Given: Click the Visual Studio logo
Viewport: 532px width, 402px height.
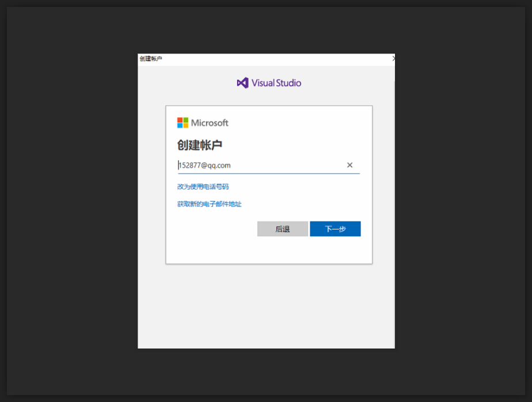Looking at the screenshot, I should (269, 83).
